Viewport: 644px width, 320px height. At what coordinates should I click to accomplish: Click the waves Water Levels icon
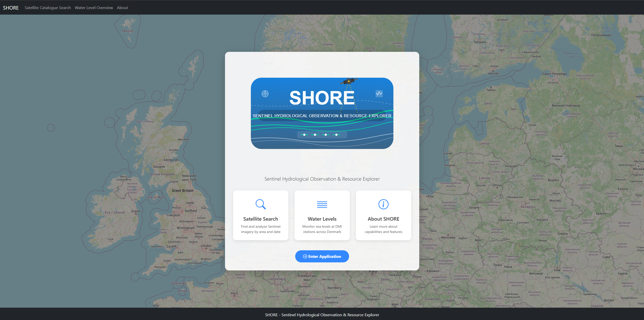tap(322, 204)
